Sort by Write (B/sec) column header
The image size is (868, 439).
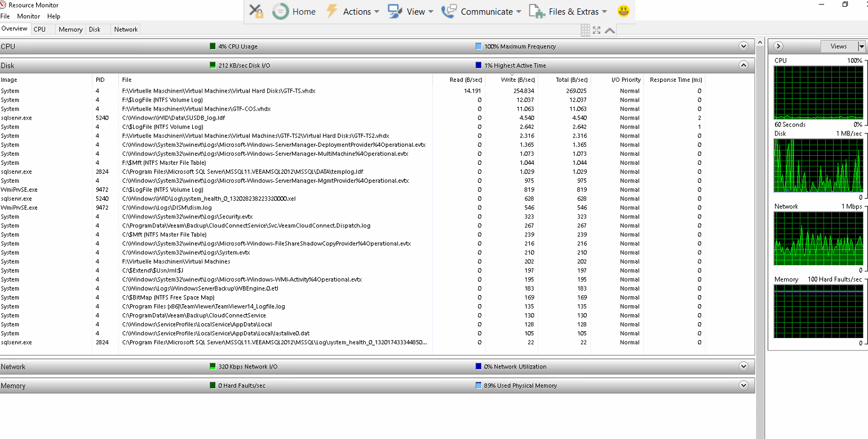(512, 80)
